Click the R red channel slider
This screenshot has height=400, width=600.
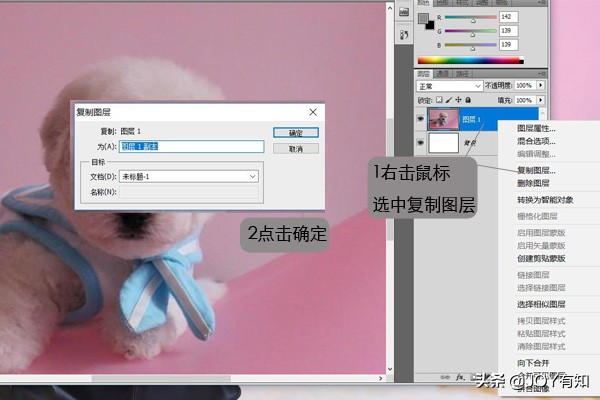(x=471, y=18)
